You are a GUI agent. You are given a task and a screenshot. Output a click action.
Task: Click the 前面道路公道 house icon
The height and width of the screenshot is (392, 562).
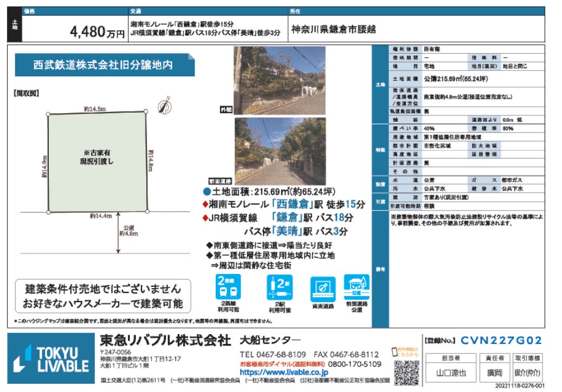(x=357, y=286)
